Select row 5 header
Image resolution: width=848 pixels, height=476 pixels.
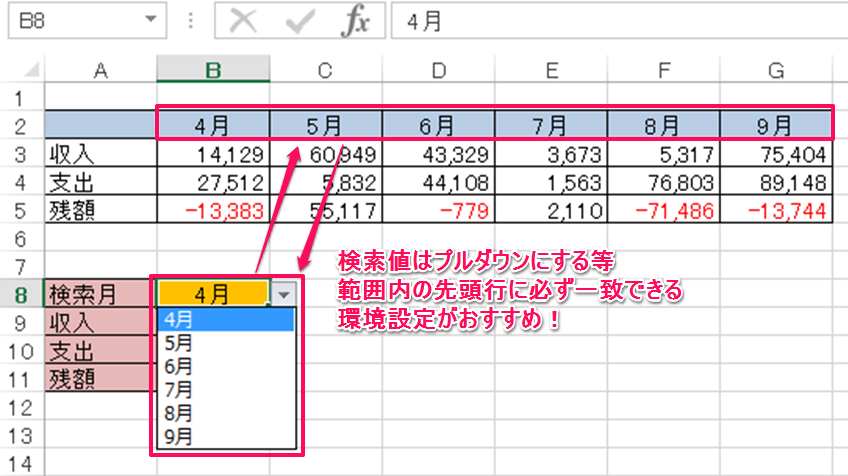point(21,211)
